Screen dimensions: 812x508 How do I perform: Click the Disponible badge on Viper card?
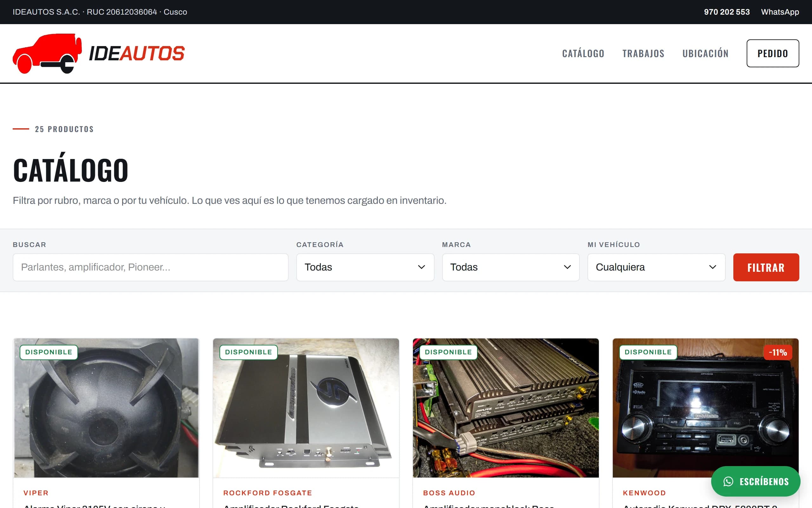(49, 352)
